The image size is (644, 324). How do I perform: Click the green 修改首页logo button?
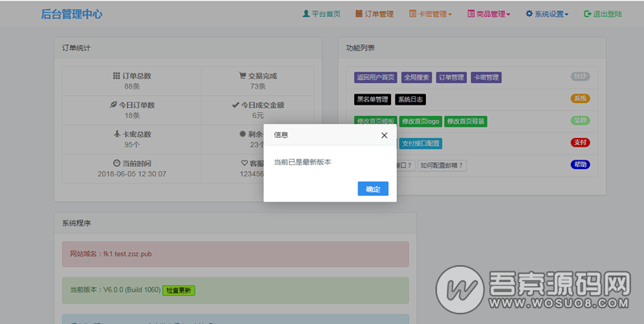pos(420,121)
